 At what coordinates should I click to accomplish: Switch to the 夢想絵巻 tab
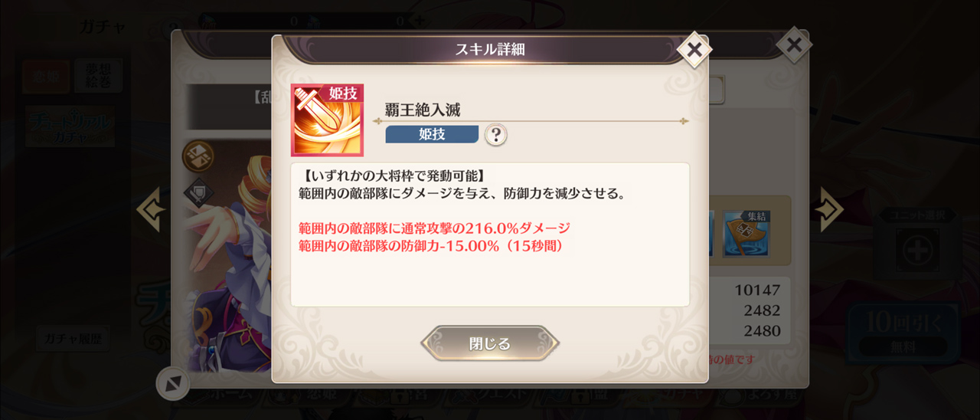98,77
